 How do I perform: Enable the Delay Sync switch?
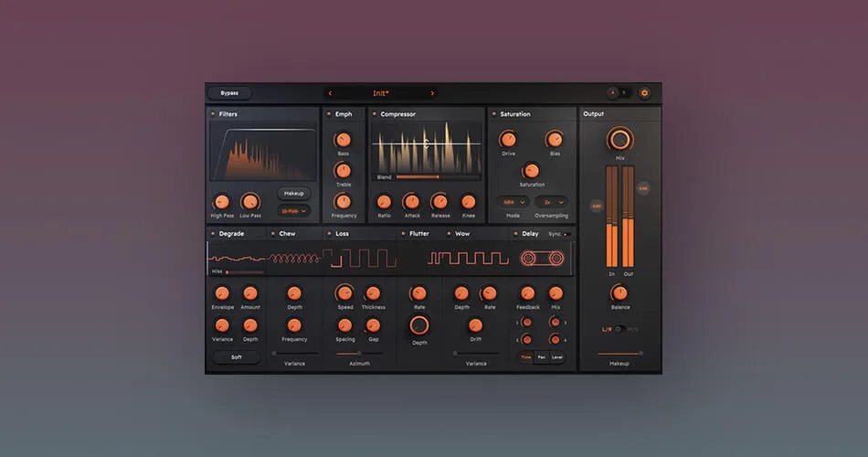click(566, 234)
